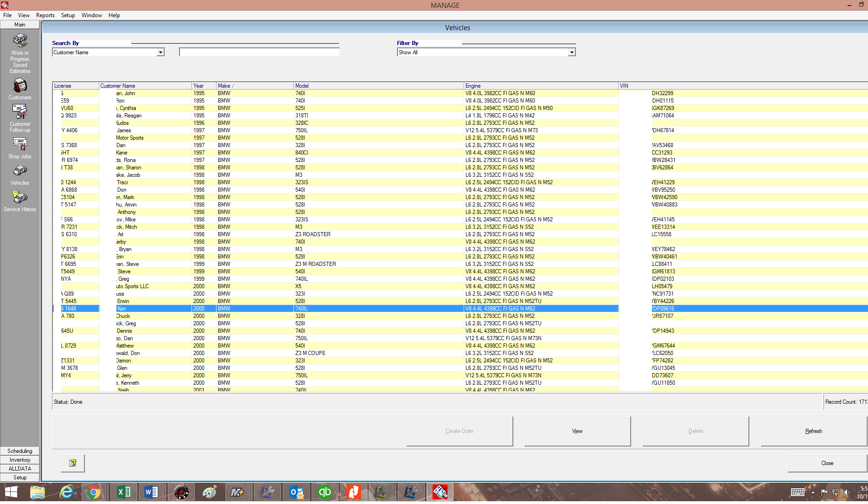Select the Z3 M COUPE vehicle row

[x=460, y=353]
